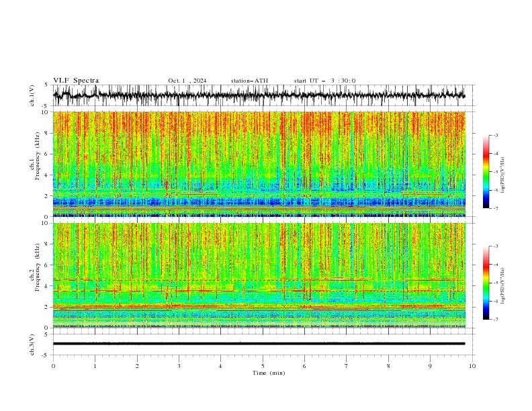Click the ch.1 voltage waveform trace
The height and width of the screenshot is (411, 532).
pos(259,95)
